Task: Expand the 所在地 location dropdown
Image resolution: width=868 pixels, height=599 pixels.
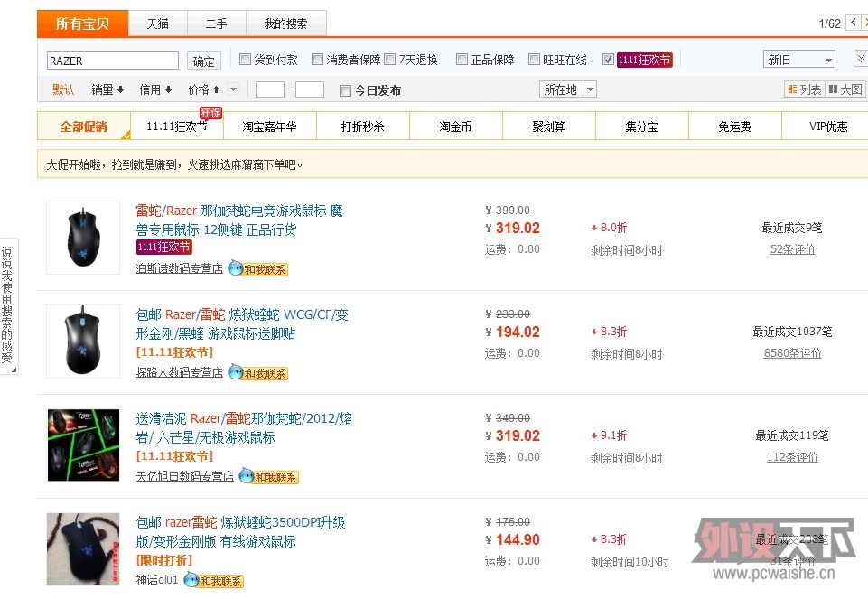Action: (x=568, y=89)
